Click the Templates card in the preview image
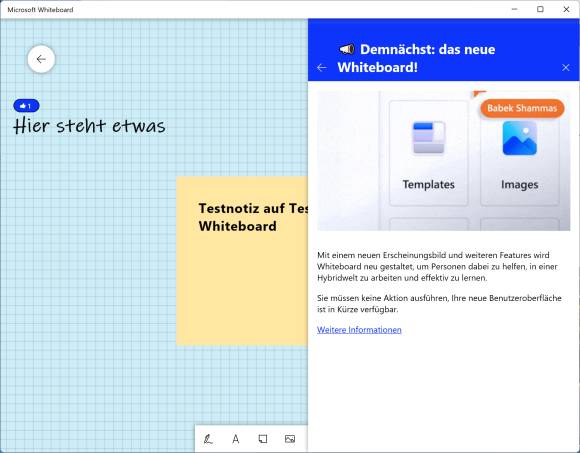Viewport: 580px width, 453px height. click(429, 153)
